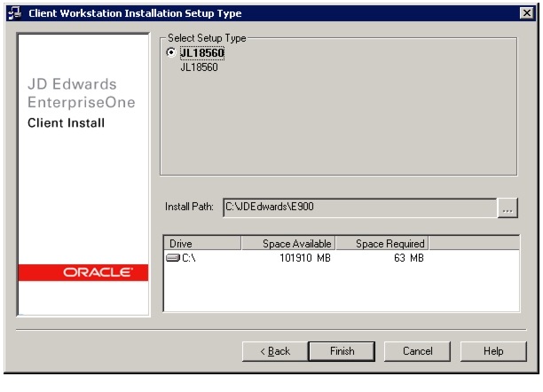Click the C:\ drive icon in drive list

click(173, 258)
